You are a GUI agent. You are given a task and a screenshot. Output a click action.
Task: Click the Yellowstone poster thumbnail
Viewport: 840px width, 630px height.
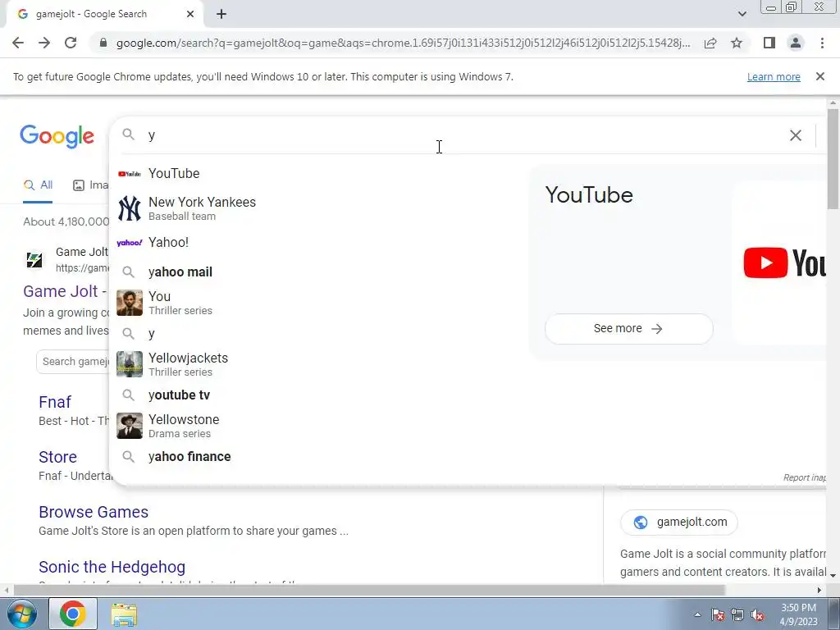(130, 426)
